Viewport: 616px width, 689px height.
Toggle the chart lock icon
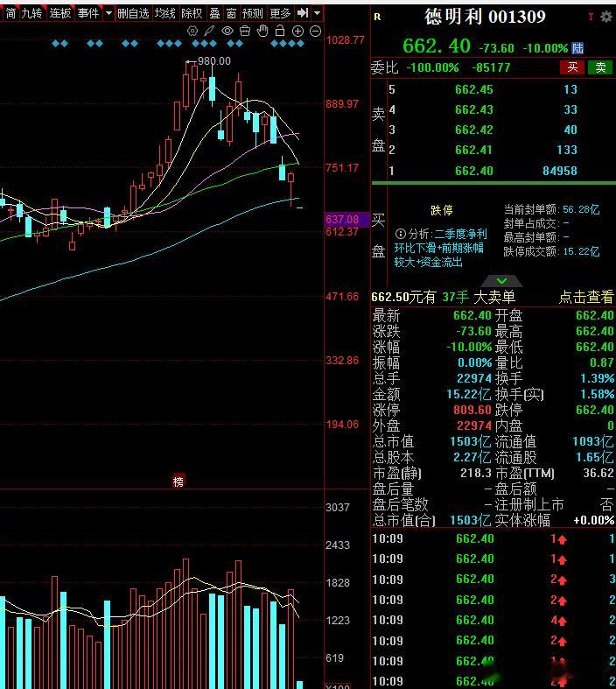point(280,31)
